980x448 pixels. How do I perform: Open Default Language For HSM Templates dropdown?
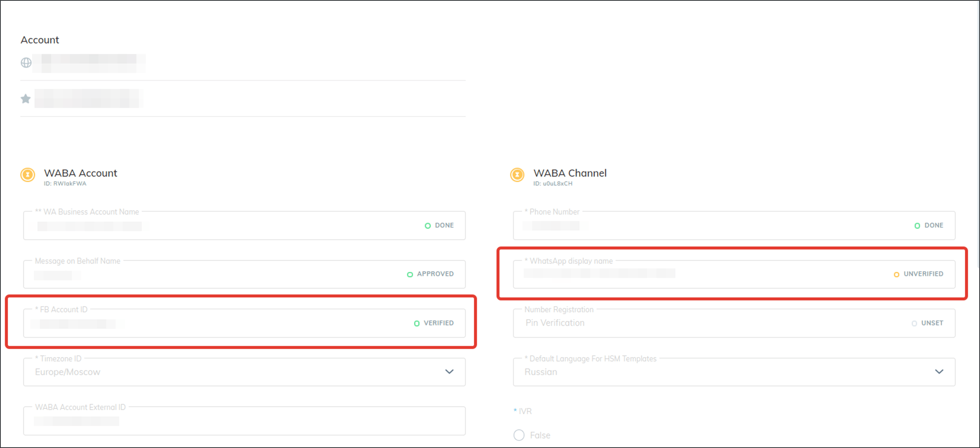[939, 371]
